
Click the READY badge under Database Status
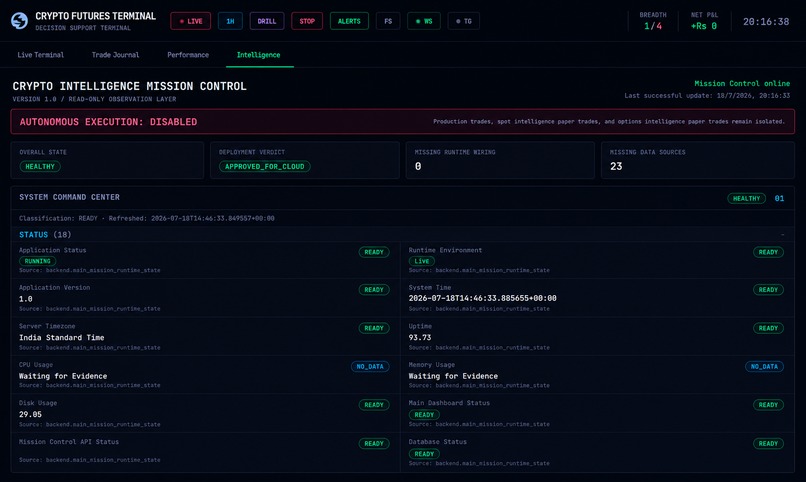click(x=424, y=454)
